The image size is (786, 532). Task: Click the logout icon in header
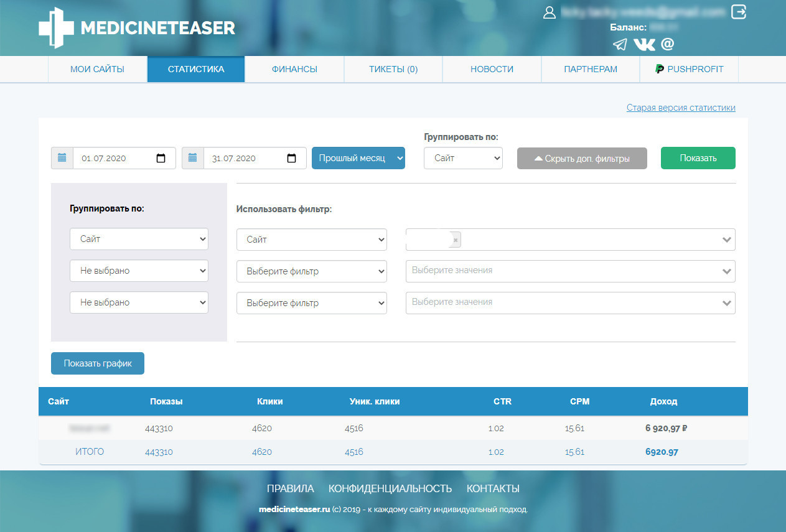point(739,12)
